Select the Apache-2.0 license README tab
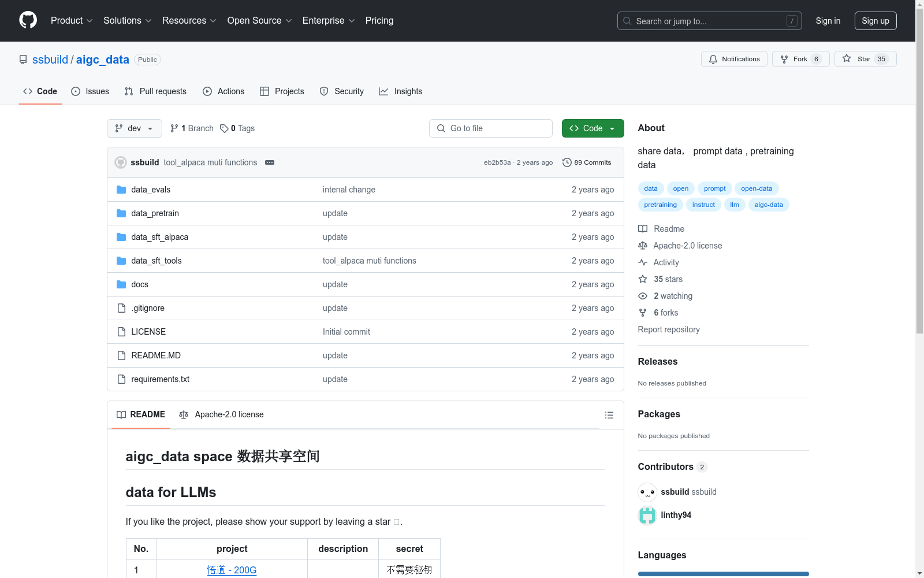This screenshot has height=578, width=924. point(221,414)
